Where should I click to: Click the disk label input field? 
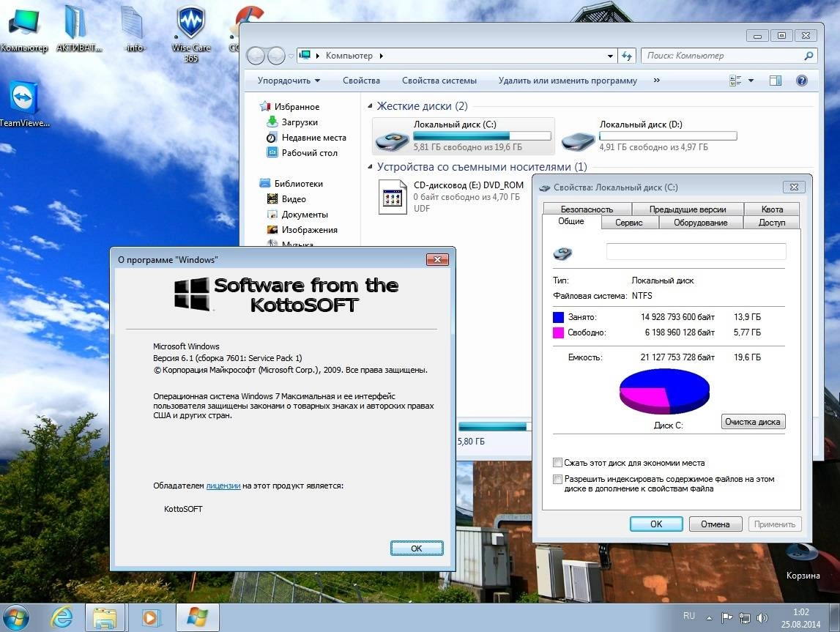[x=696, y=252]
